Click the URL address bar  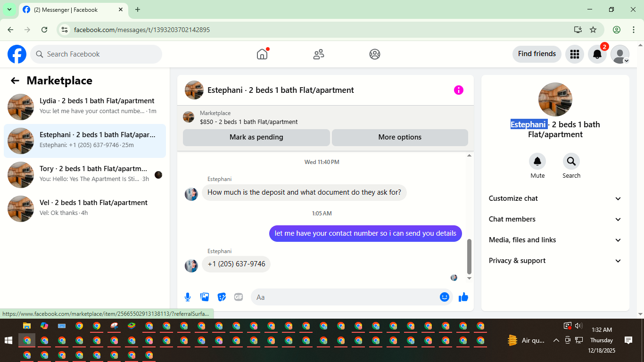click(x=321, y=30)
